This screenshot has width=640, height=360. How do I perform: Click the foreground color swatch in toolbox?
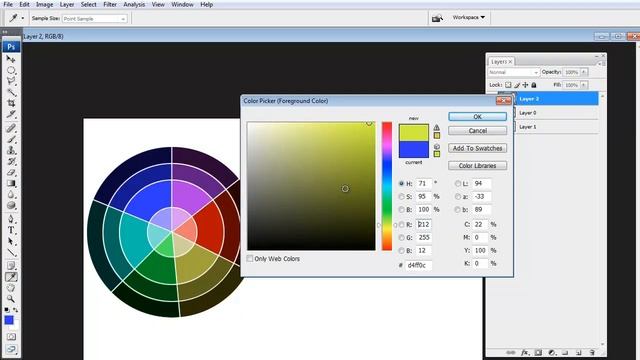click(9, 320)
